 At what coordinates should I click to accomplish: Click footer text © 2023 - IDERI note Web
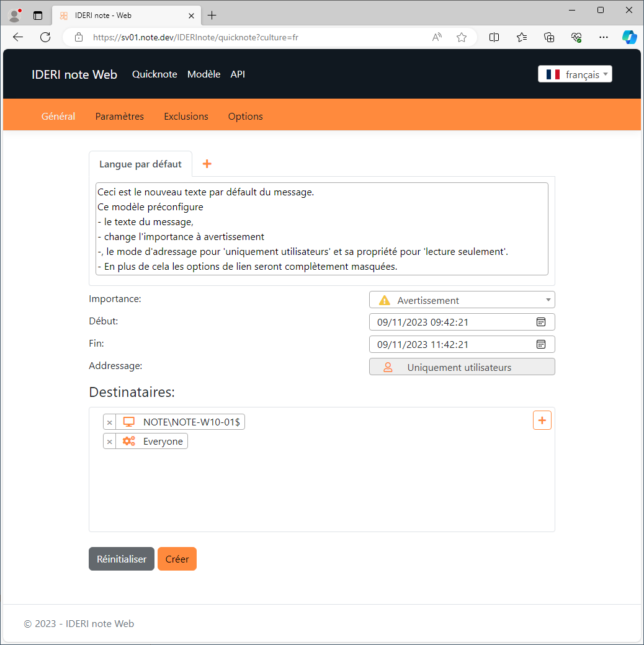pos(79,624)
